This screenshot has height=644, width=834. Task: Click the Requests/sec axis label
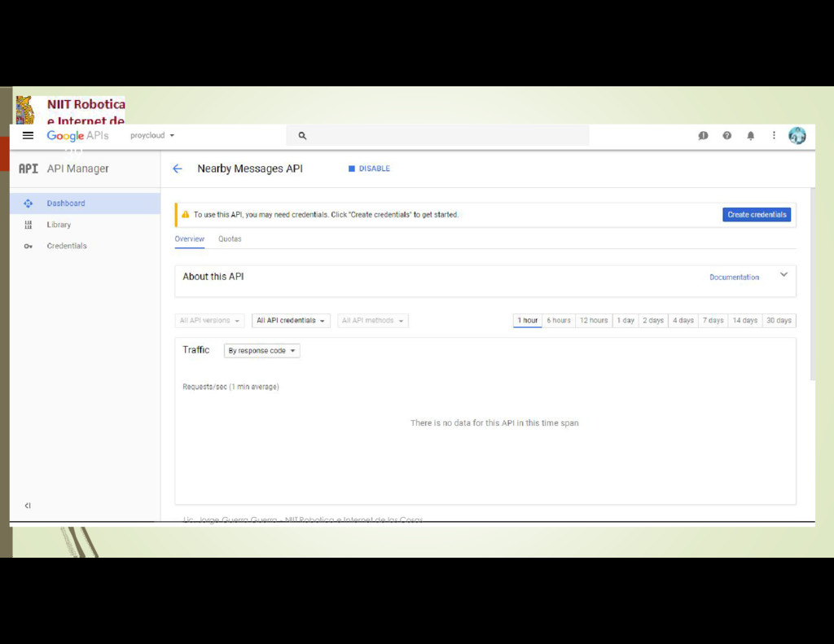tap(230, 387)
